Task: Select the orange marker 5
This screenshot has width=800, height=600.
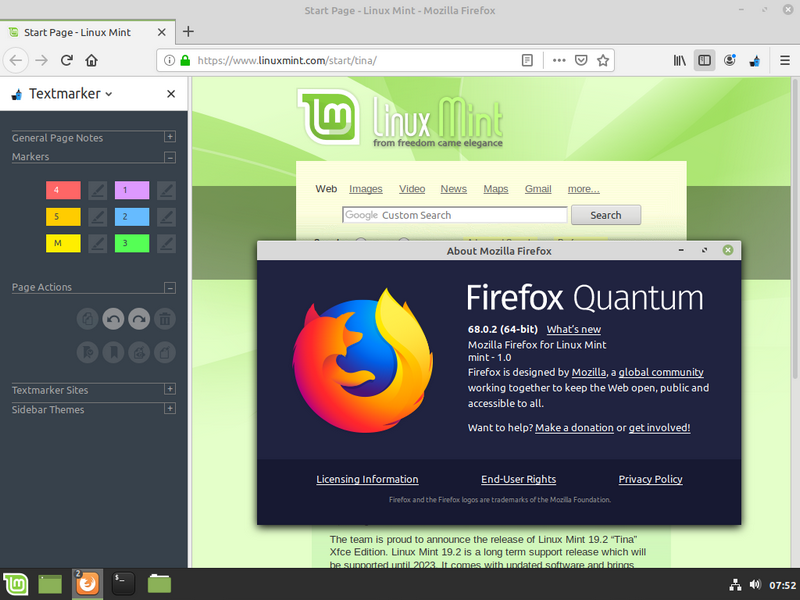Action: tap(63, 216)
